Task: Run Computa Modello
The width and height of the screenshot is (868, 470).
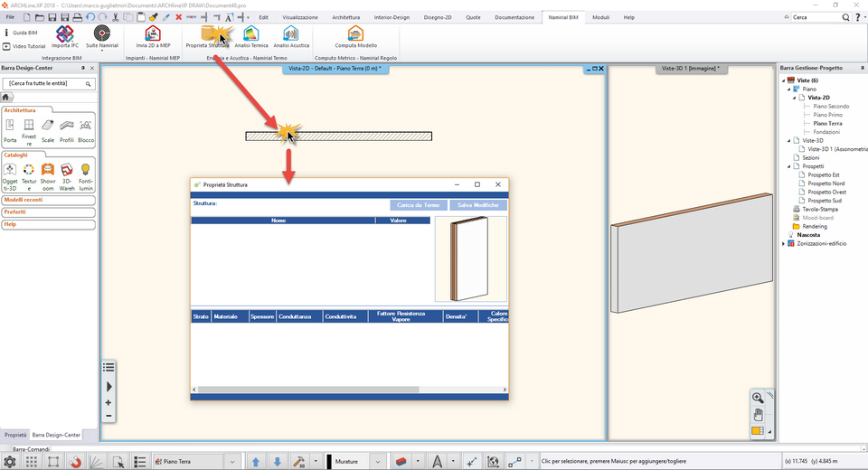Action: point(355,37)
